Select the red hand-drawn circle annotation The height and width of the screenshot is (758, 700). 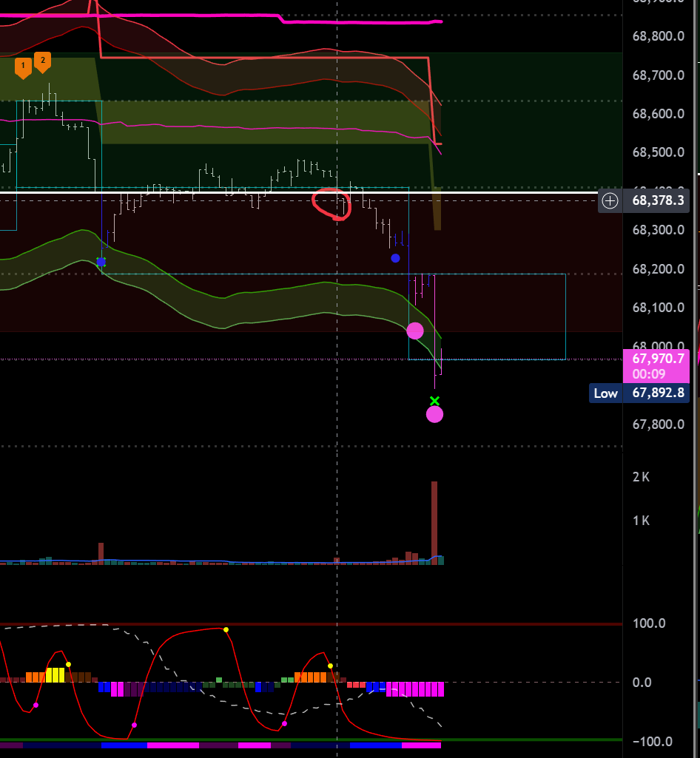pos(332,204)
